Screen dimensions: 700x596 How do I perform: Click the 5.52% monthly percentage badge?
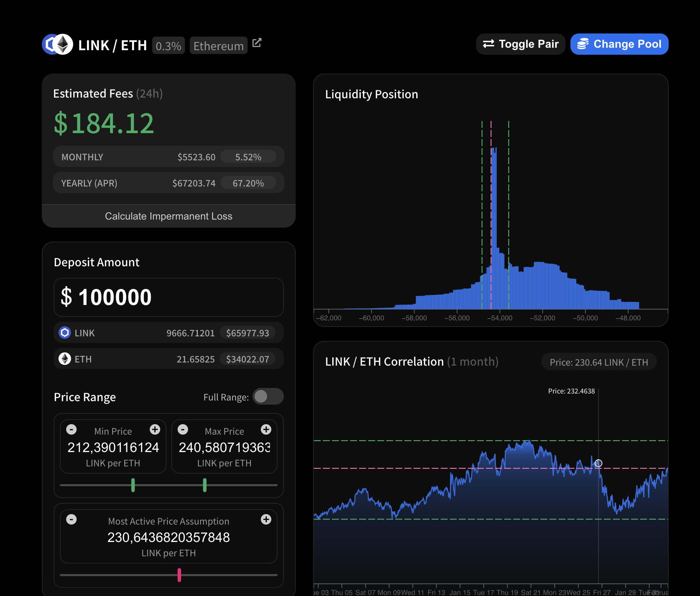[248, 157]
